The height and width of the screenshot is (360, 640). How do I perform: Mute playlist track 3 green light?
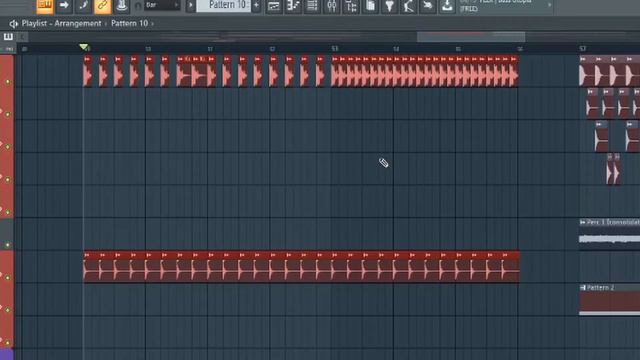click(7, 147)
